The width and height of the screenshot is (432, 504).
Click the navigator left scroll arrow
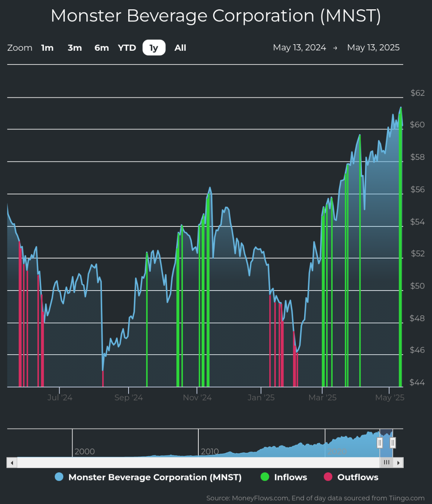point(12,463)
